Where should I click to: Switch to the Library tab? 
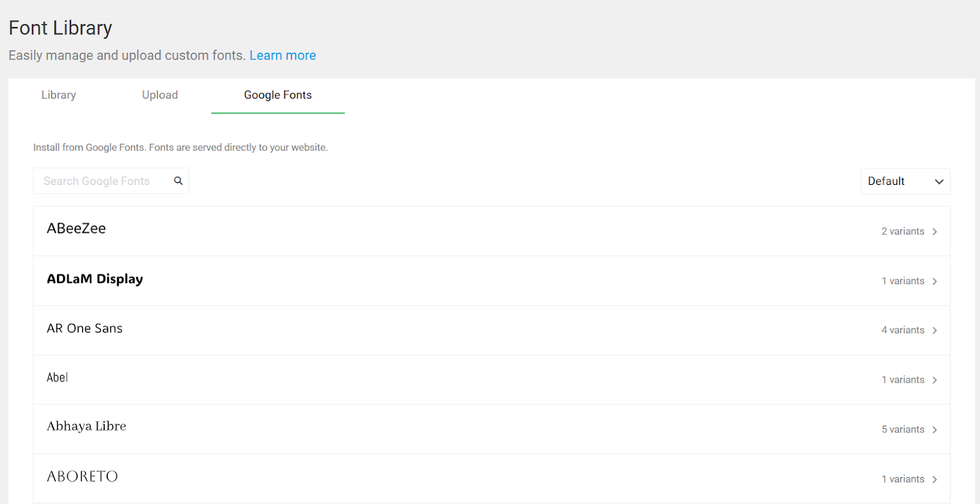click(59, 95)
